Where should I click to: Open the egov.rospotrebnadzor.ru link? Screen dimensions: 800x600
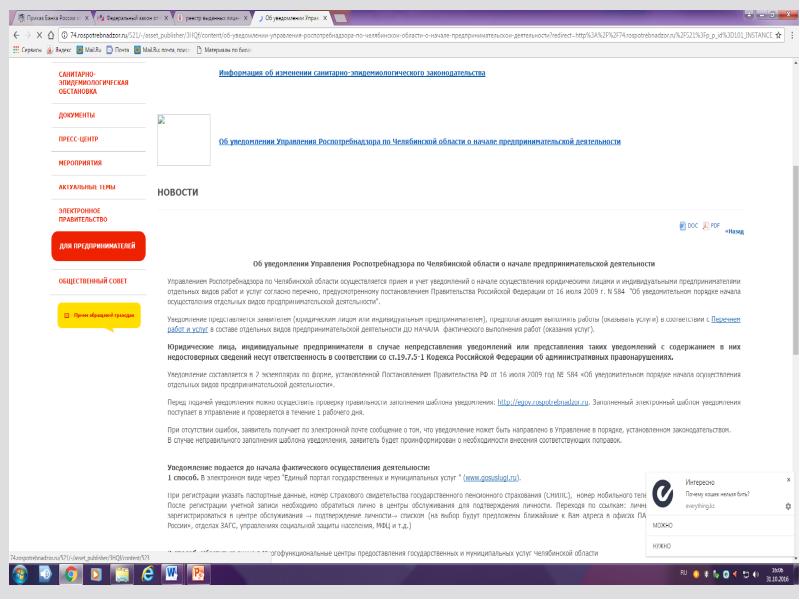click(543, 402)
